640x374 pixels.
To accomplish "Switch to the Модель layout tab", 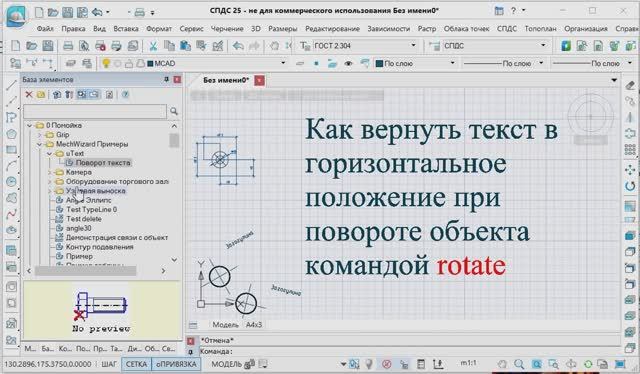I will 225,325.
